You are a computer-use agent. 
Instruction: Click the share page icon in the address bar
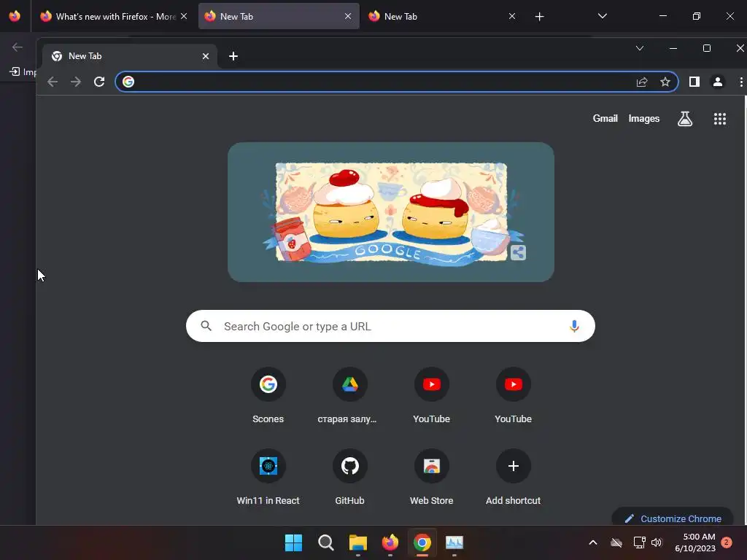[642, 82]
